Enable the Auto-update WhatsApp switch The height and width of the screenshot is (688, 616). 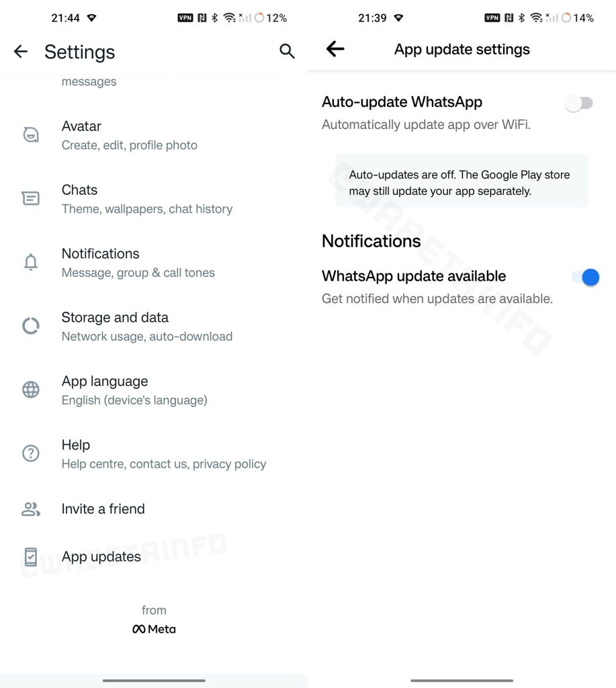tap(579, 103)
